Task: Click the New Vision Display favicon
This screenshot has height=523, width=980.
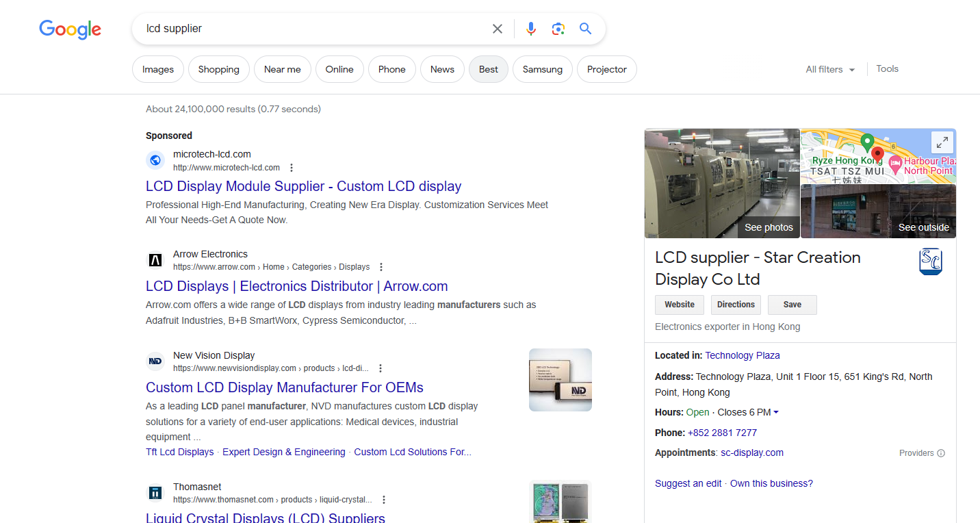Action: (x=155, y=361)
